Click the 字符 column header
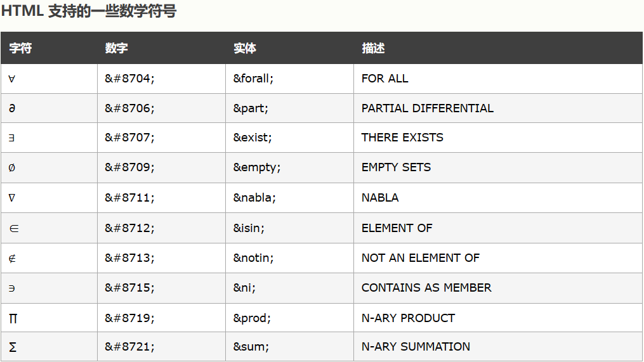644x362 pixels. 20,48
